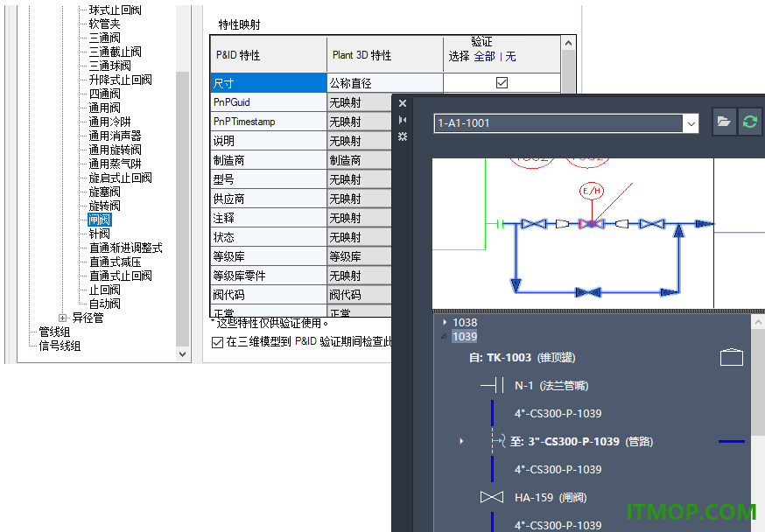
Task: Select 供应商 property row
Action: [269, 199]
